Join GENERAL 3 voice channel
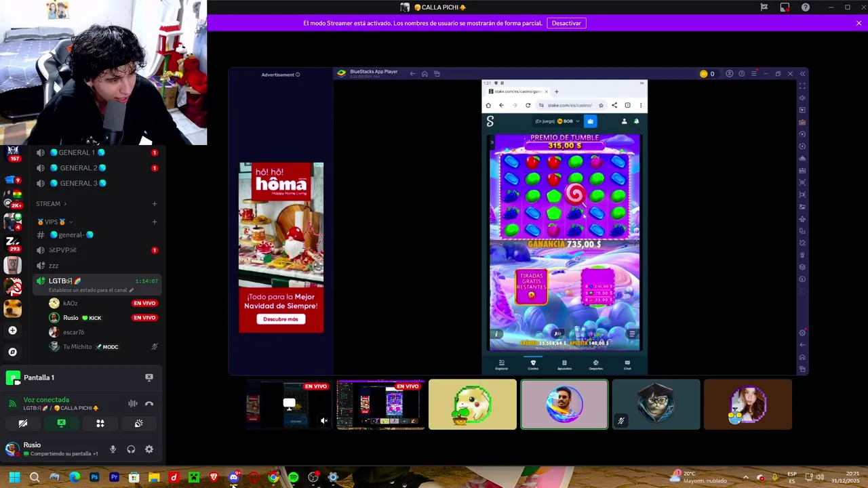This screenshot has width=868, height=488. point(98,183)
